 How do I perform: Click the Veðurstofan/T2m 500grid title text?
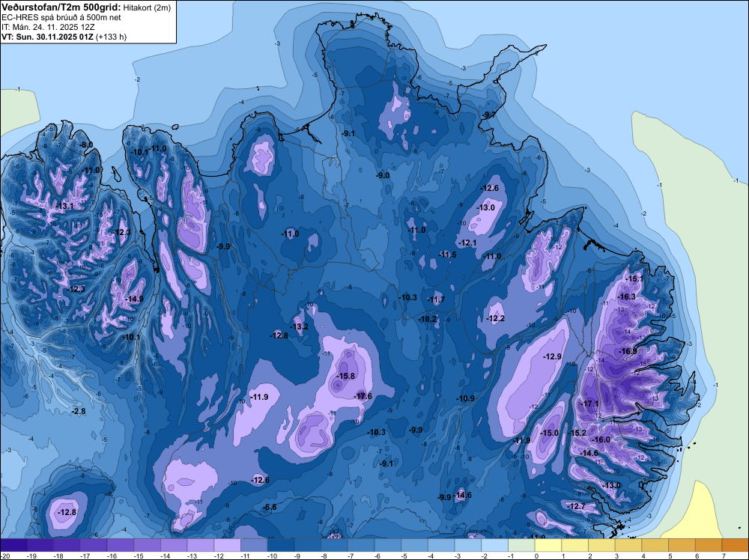coord(61,7)
